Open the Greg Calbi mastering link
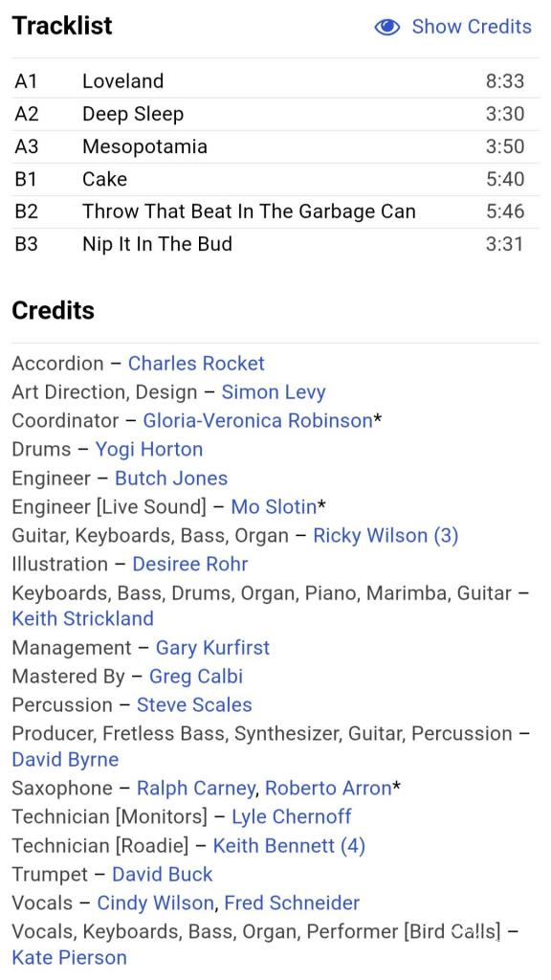The image size is (551, 980). tap(195, 677)
